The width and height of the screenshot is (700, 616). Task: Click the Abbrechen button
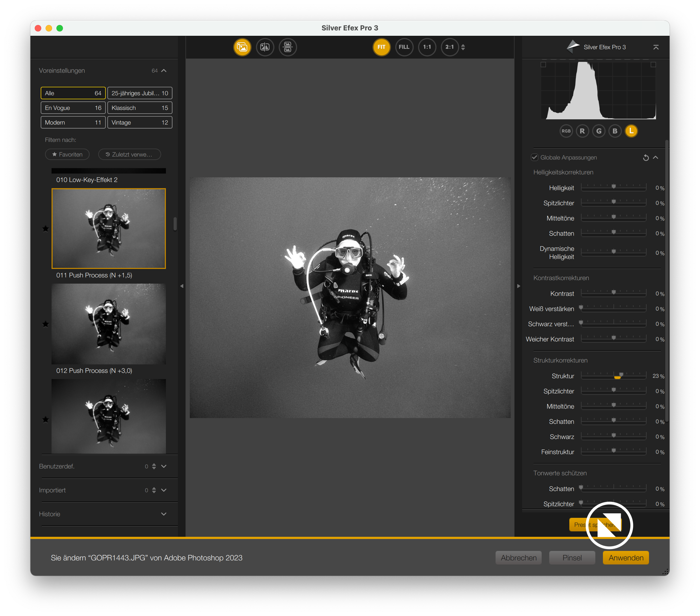pyautogui.click(x=518, y=558)
